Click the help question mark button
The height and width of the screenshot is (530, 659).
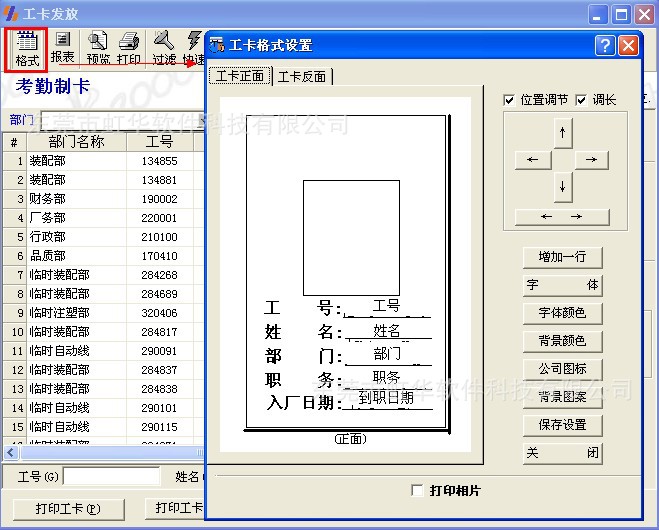click(604, 45)
